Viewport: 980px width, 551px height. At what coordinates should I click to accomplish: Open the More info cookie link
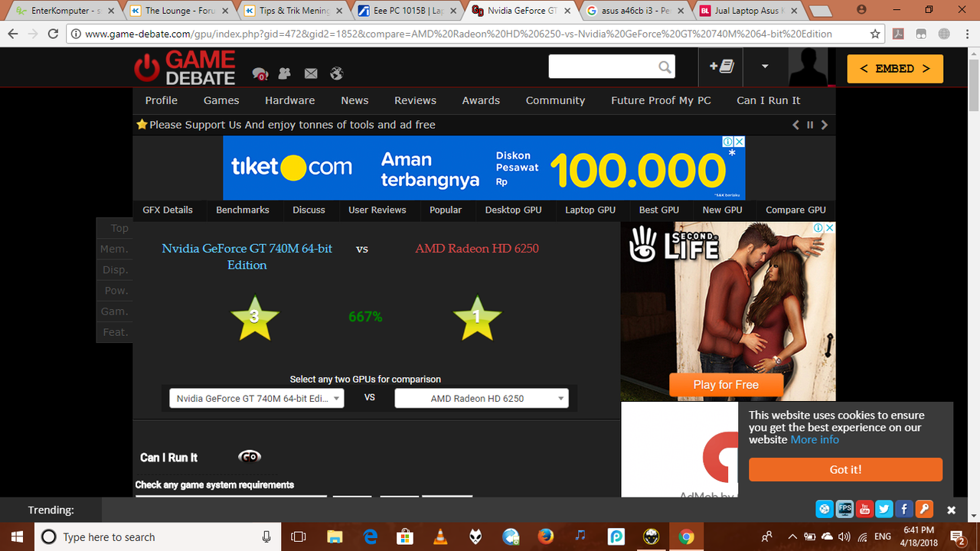[x=815, y=439]
